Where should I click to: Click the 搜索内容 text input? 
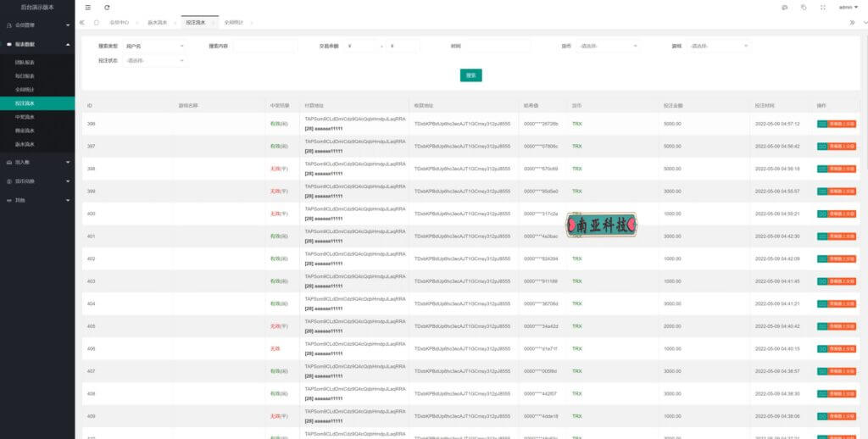coord(265,46)
